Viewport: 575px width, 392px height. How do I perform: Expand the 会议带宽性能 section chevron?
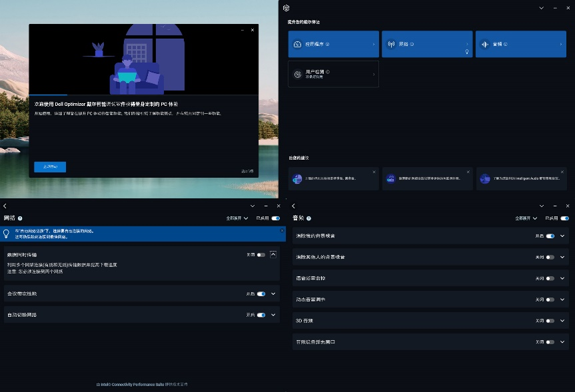coord(273,294)
